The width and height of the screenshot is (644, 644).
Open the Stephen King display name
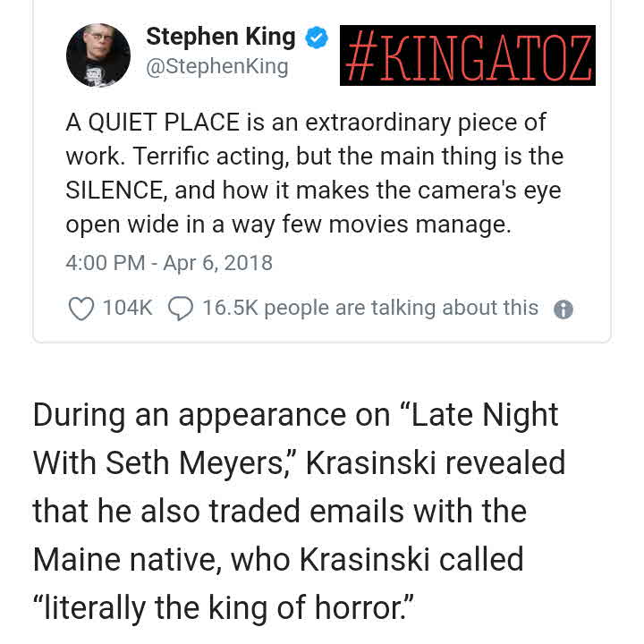click(x=221, y=37)
